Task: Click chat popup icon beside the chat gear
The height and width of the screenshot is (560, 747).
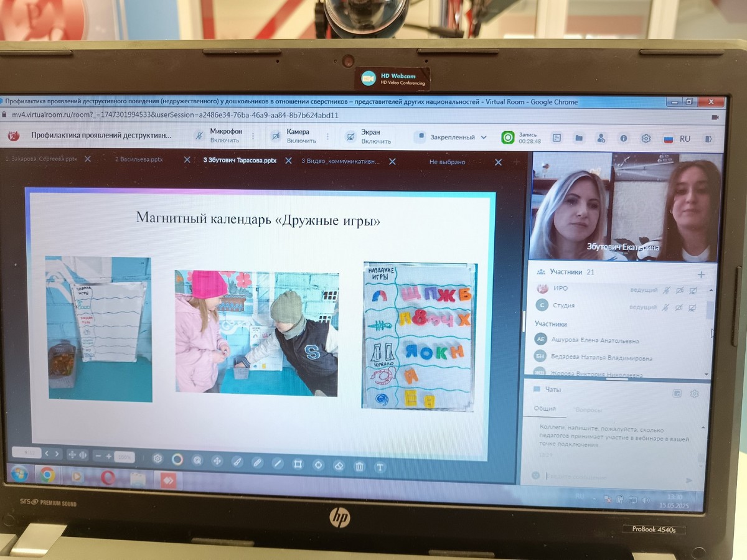Action: [x=677, y=393]
